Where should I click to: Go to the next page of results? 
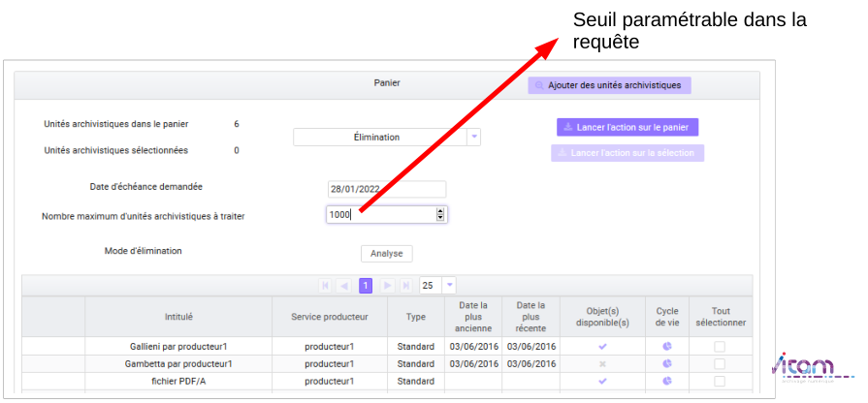coord(386,286)
